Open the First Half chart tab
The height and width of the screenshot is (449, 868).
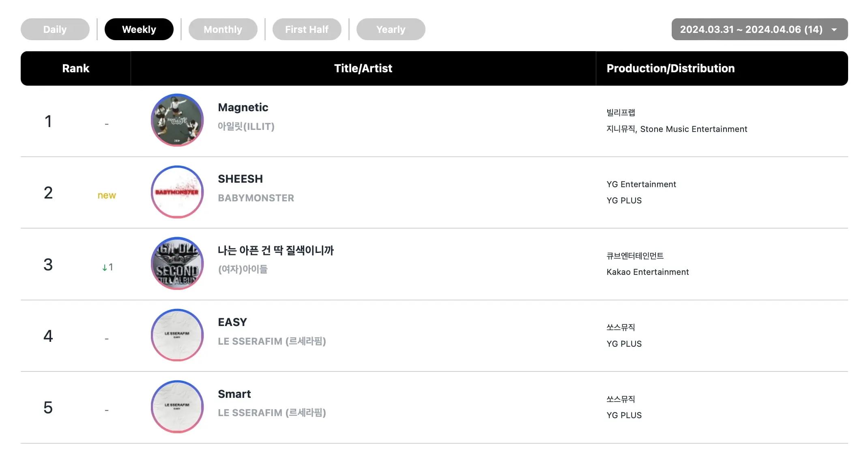(x=307, y=29)
